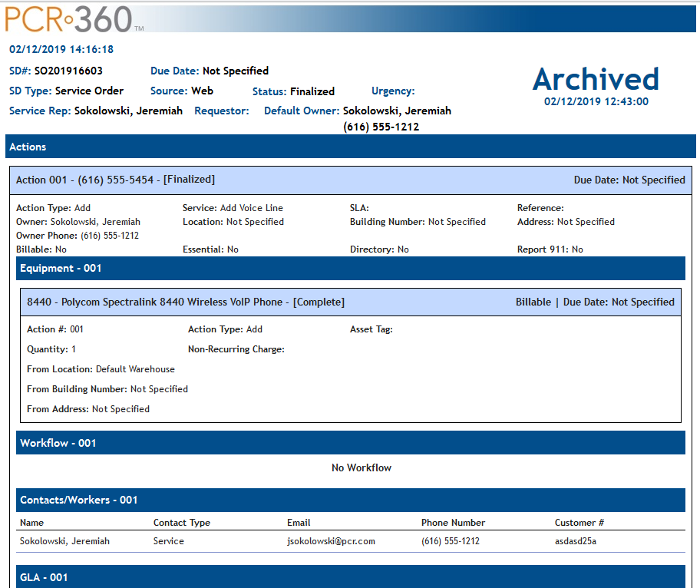
Task: Click Building Number: Not Specified in Action 001
Action: click(418, 221)
